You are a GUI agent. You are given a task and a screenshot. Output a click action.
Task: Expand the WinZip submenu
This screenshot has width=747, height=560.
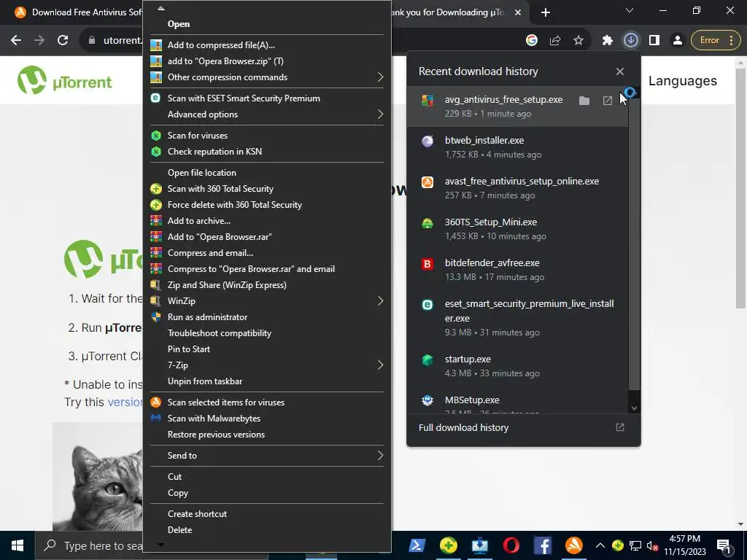[267, 301]
